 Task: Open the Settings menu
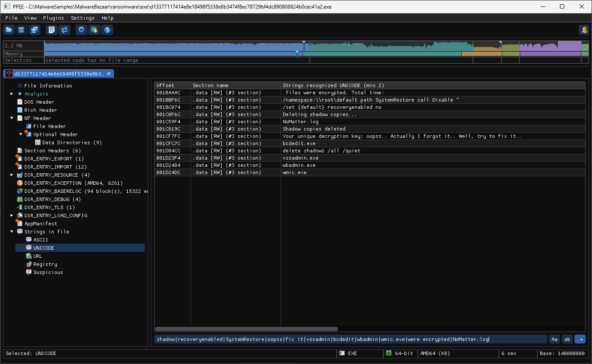[x=83, y=18]
